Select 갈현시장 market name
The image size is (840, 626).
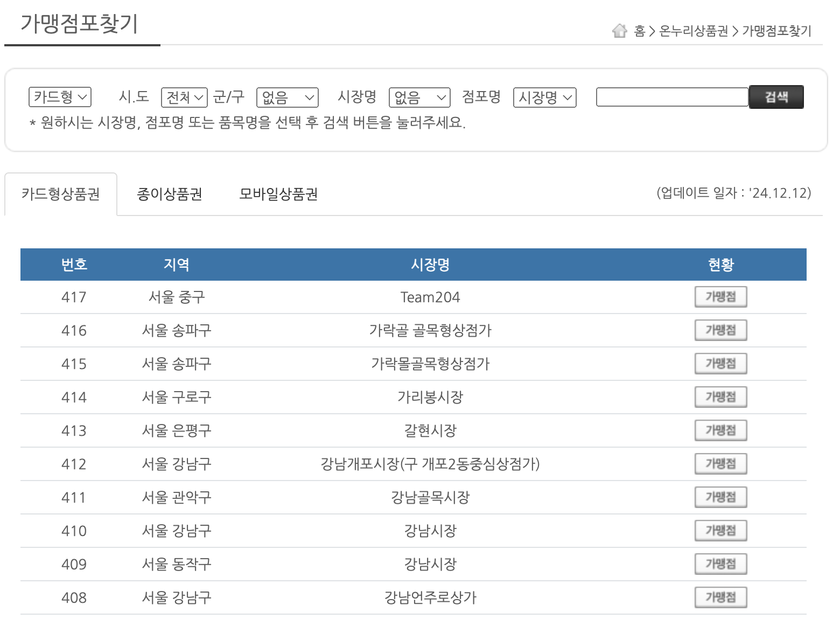click(x=430, y=430)
